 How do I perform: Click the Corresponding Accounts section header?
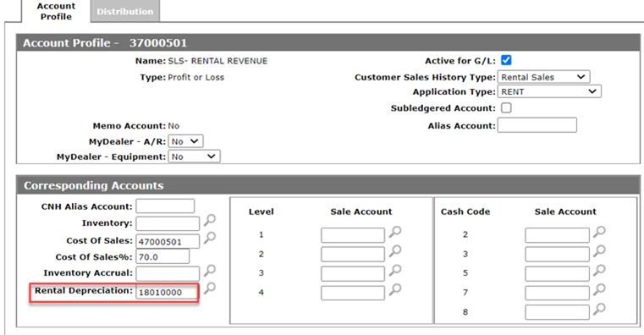click(328, 185)
